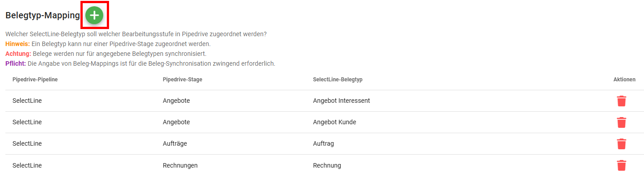644x181 pixels.
Task: Select the Aufträge stage cell
Action: pyautogui.click(x=175, y=144)
